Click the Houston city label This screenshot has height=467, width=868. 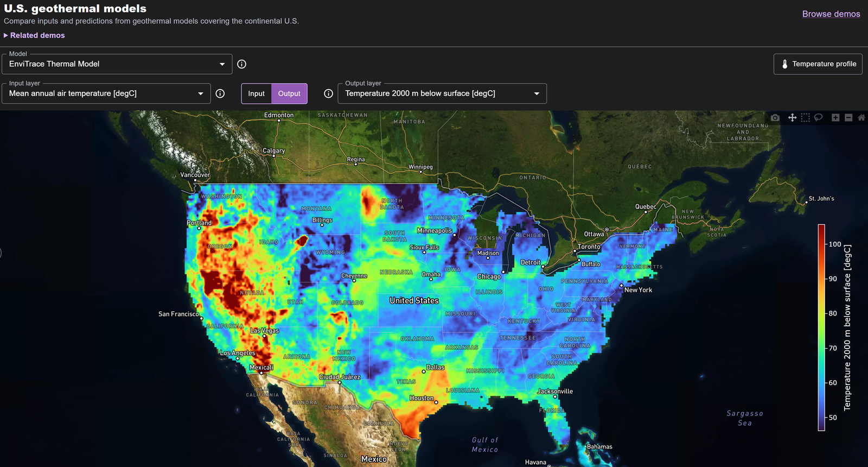click(x=422, y=398)
